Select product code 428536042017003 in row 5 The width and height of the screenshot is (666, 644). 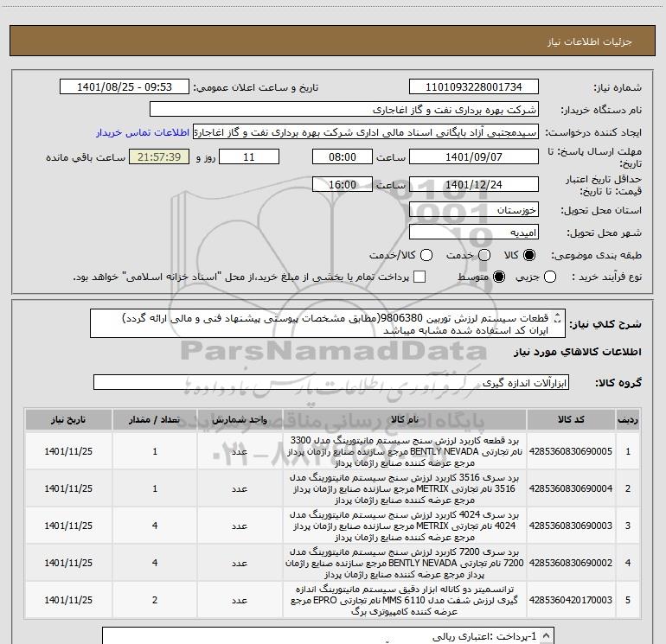point(571,600)
